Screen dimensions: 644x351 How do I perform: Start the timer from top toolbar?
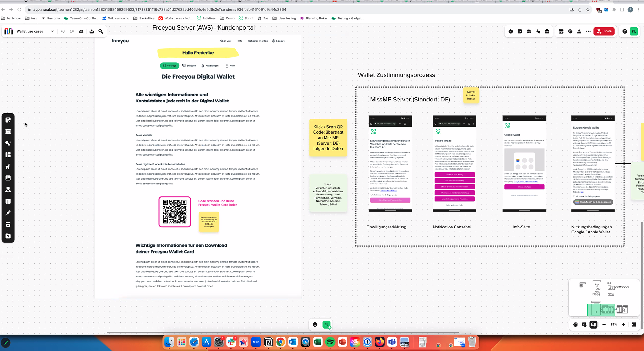(x=511, y=31)
